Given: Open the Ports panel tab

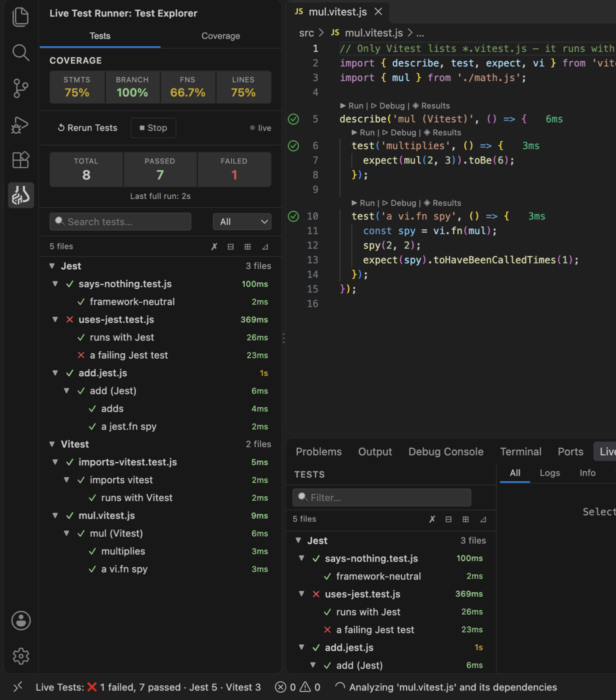Looking at the screenshot, I should tap(570, 451).
